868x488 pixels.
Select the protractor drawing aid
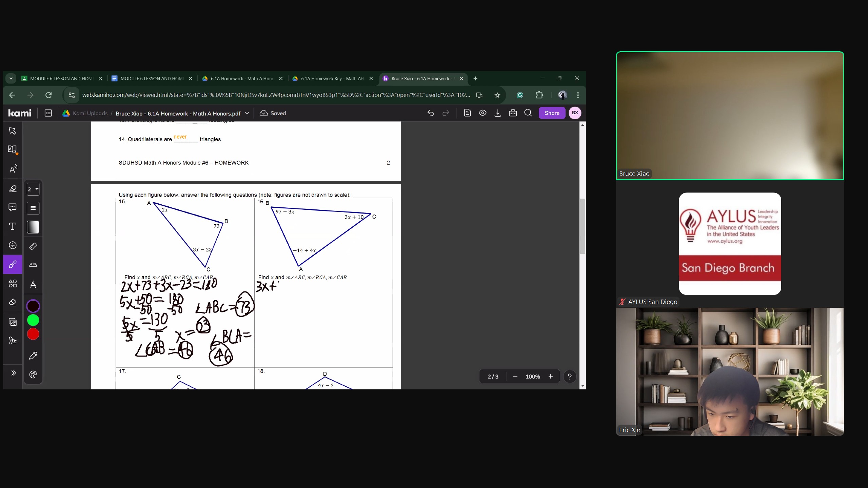coord(33,265)
